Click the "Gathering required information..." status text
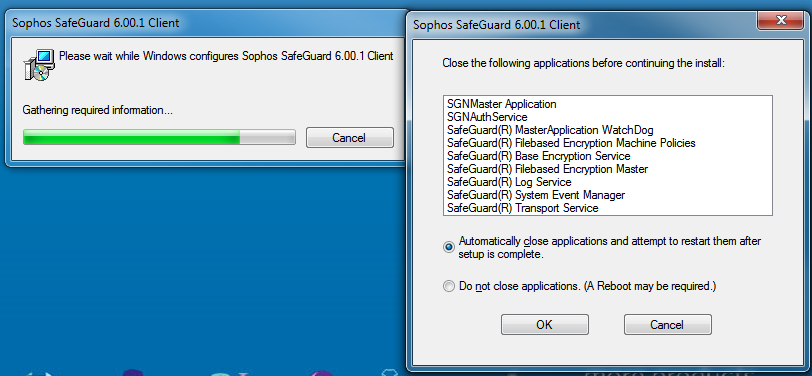Viewport: 812px width, 376px height. click(98, 110)
